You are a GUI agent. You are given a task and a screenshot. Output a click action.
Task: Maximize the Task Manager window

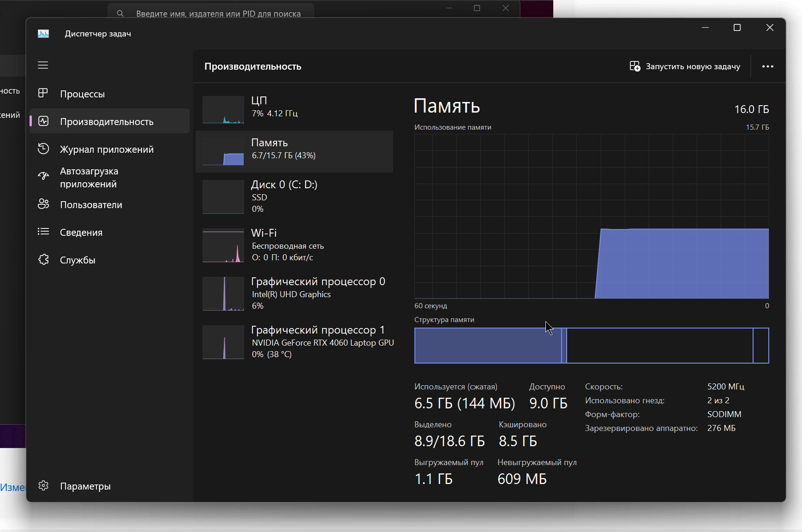click(737, 28)
